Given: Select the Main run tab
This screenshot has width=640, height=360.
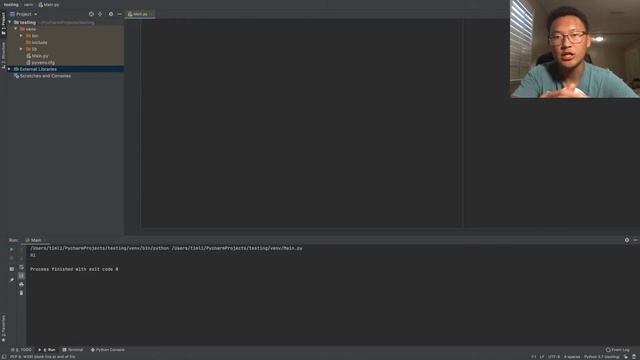Looking at the screenshot, I should tap(34, 240).
